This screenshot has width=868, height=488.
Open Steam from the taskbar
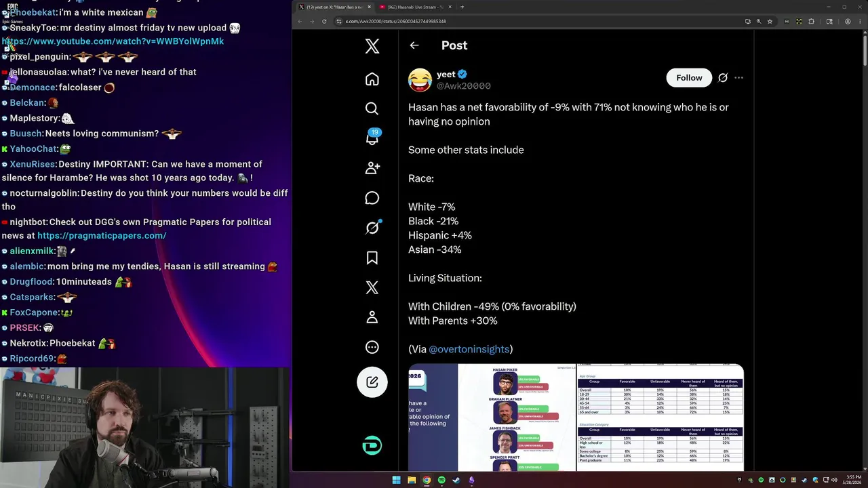[456, 481]
